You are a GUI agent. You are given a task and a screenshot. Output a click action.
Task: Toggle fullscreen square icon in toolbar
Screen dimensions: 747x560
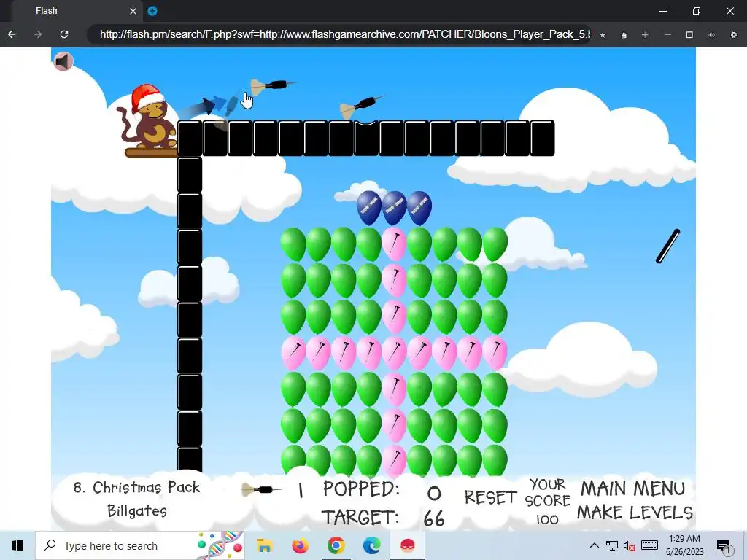click(689, 35)
